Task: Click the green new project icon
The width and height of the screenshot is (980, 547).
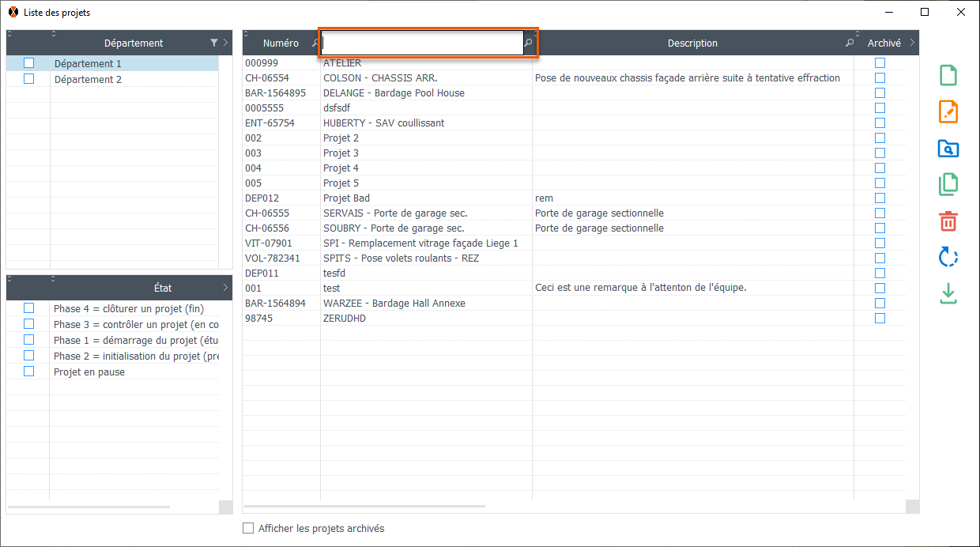Action: 948,75
